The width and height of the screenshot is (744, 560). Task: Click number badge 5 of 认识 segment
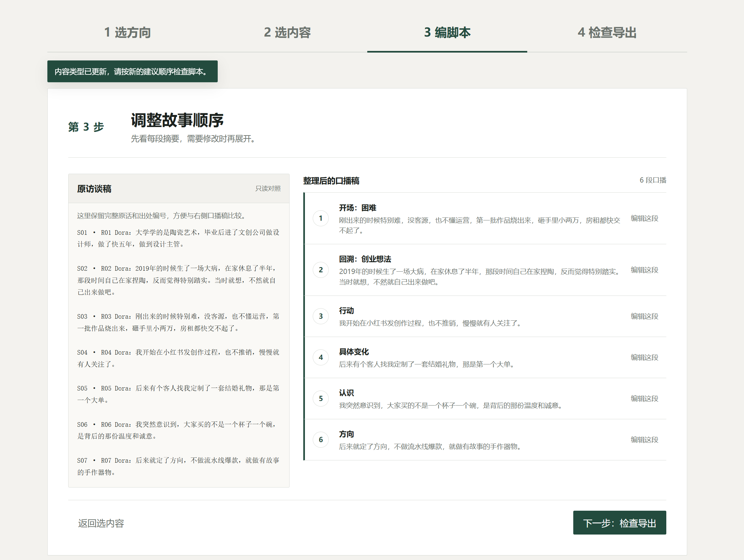(x=321, y=398)
